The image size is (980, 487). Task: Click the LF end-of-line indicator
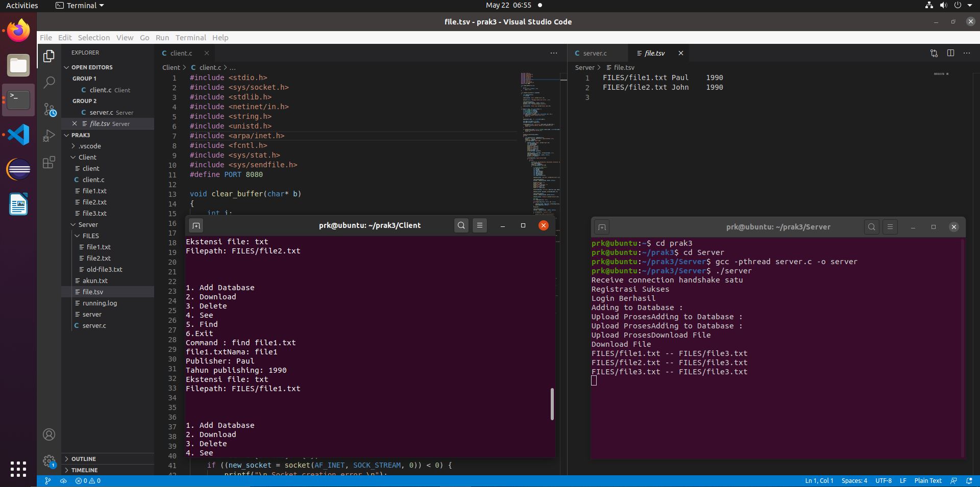pos(903,481)
